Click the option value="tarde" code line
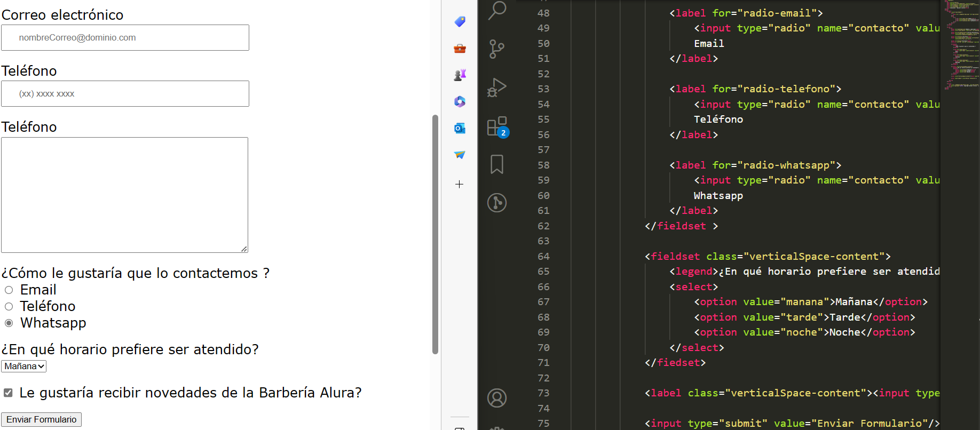The image size is (980, 430). [804, 317]
